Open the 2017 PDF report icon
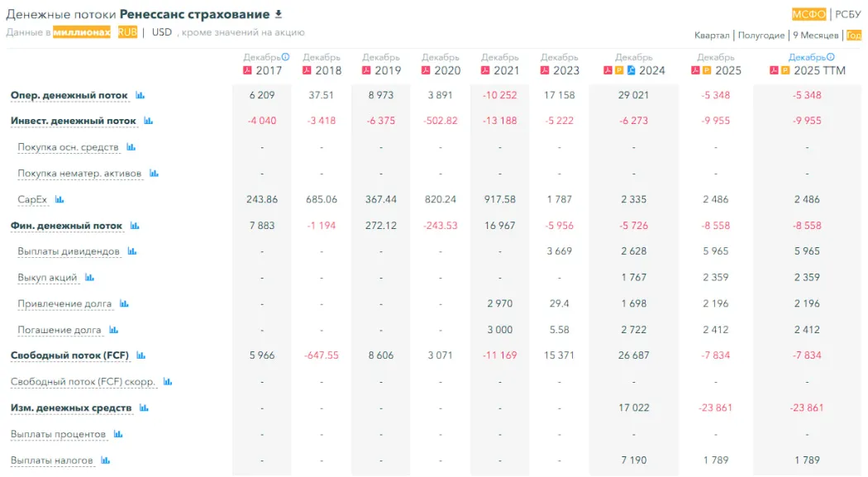 pyautogui.click(x=247, y=70)
